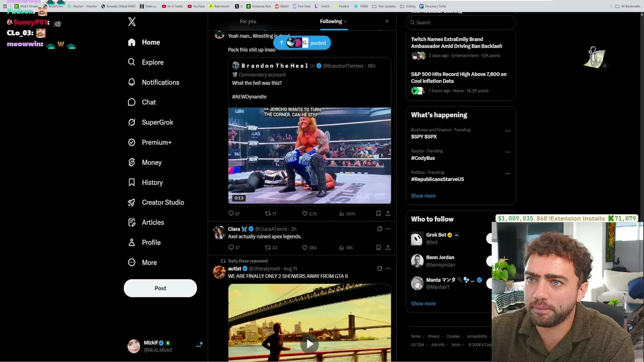Reply to Clara's apex legends post
This screenshot has width=644, height=362.
(231, 247)
